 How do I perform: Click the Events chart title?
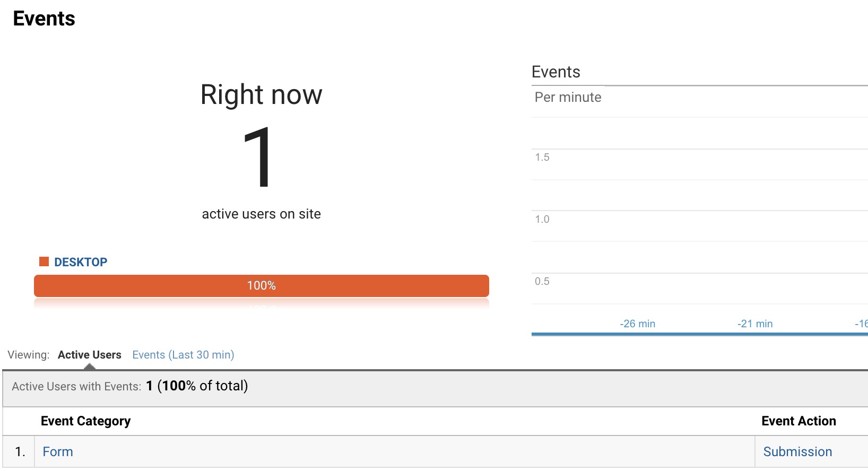point(555,72)
